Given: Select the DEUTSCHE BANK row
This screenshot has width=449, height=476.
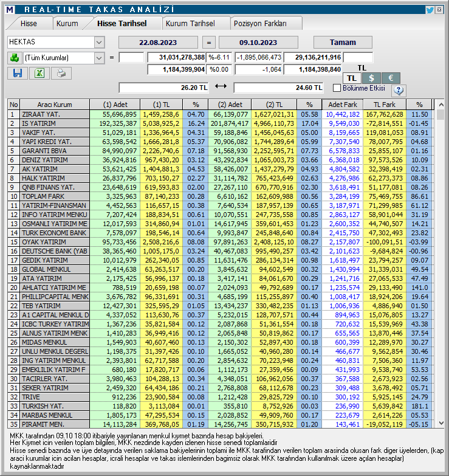Looking at the screenshot, I should click(221, 251).
